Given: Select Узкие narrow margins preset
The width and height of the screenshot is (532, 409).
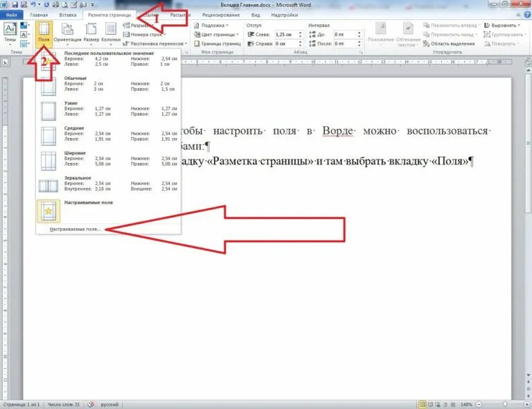Looking at the screenshot, I should tap(108, 110).
